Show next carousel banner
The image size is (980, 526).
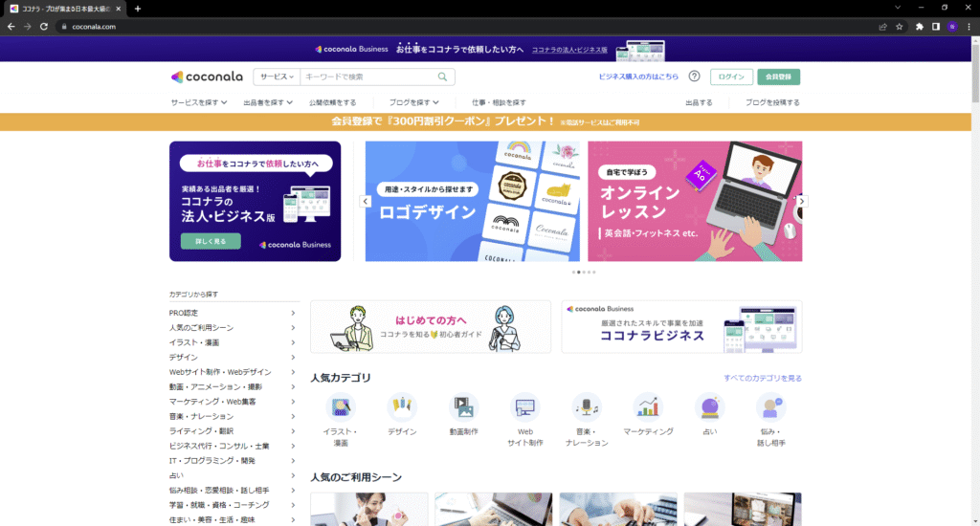pos(801,201)
